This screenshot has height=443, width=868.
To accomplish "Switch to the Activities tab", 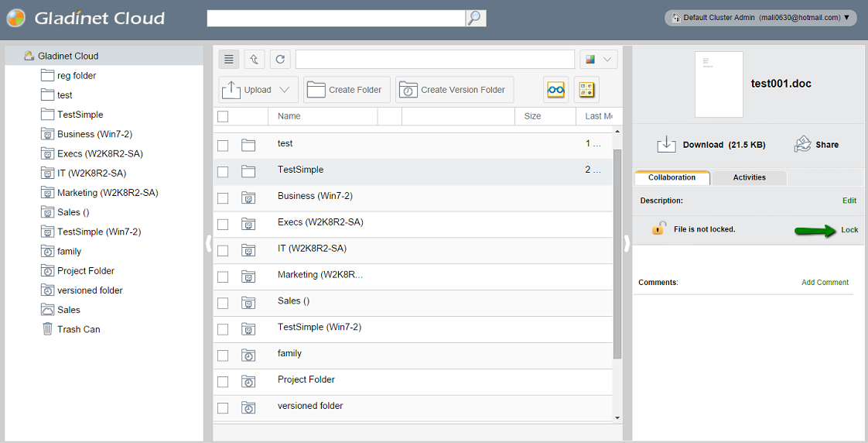I will pyautogui.click(x=750, y=177).
